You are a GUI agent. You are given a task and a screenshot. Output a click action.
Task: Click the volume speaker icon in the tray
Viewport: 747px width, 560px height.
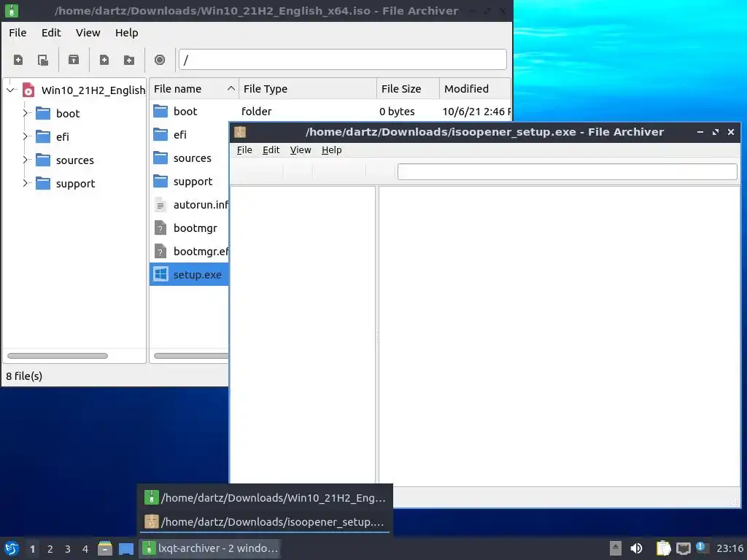636,548
